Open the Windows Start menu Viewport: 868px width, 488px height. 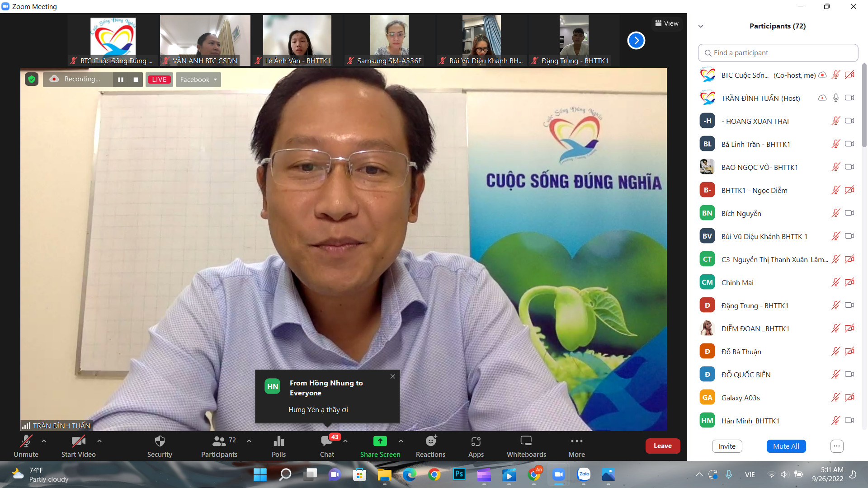[260, 474]
